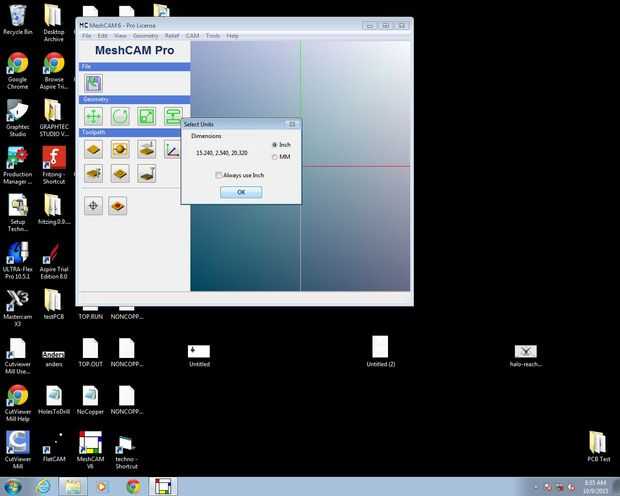This screenshot has height=496, width=620.
Task: Open the File menu in MeshCAM
Action: (86, 36)
